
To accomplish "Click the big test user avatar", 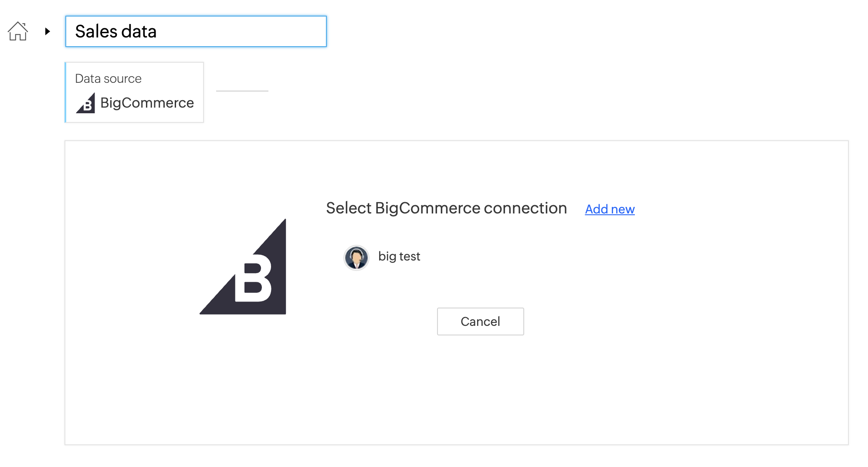I will click(x=356, y=257).
